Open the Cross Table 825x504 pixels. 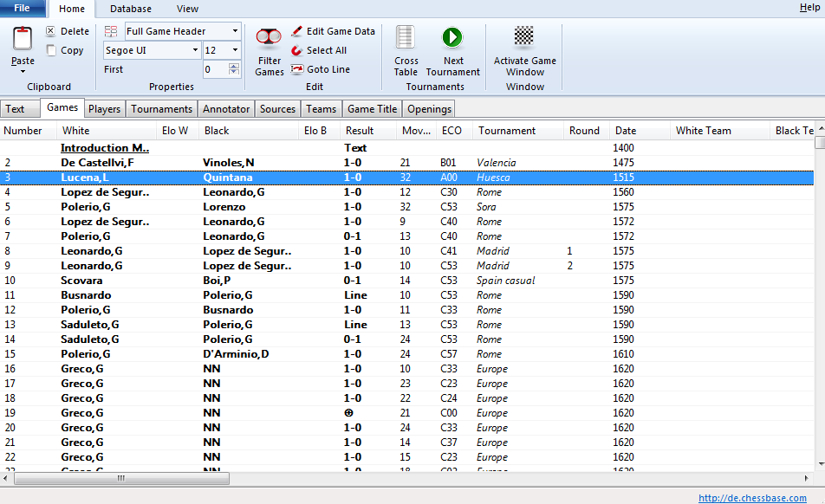coord(406,39)
